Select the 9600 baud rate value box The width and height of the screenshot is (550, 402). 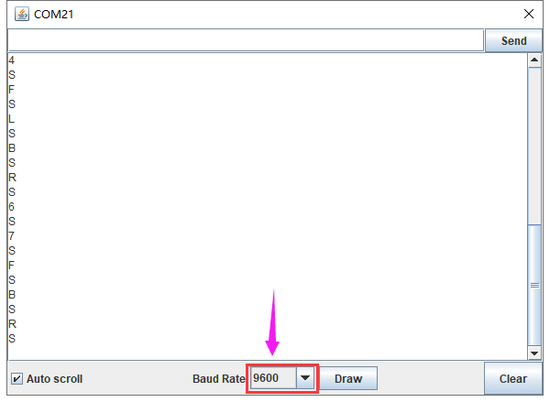coord(273,378)
